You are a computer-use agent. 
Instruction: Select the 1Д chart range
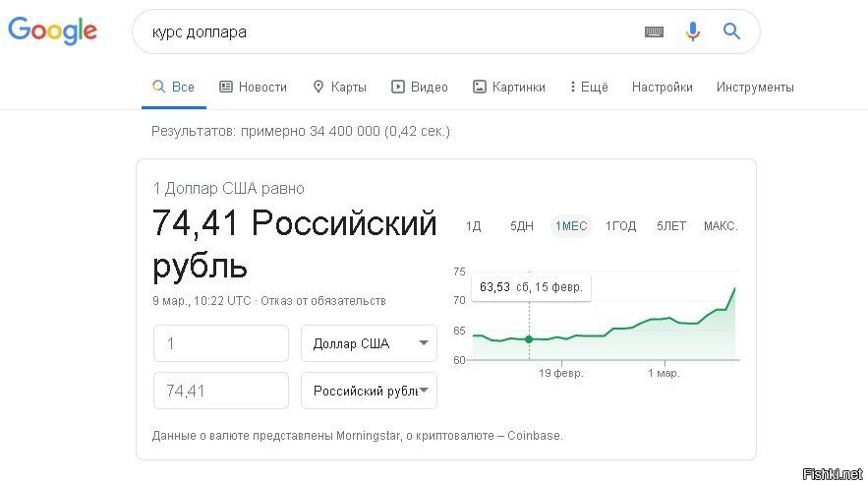pos(473,226)
